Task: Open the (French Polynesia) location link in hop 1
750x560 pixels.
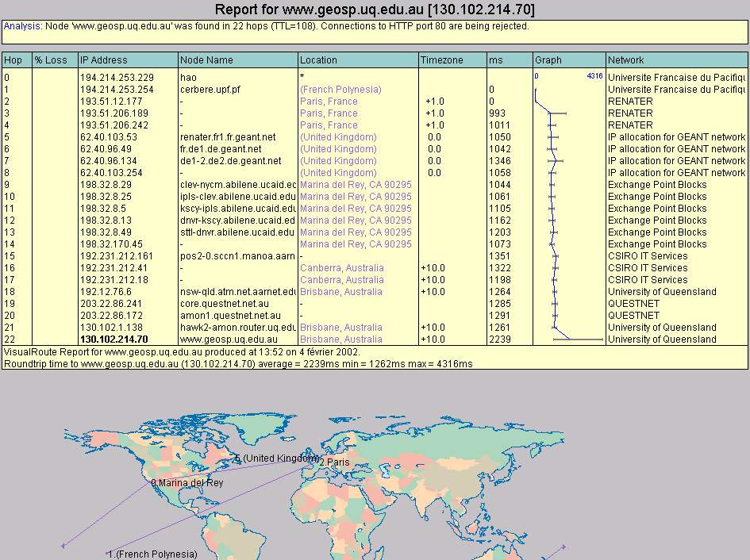Action: pos(340,90)
